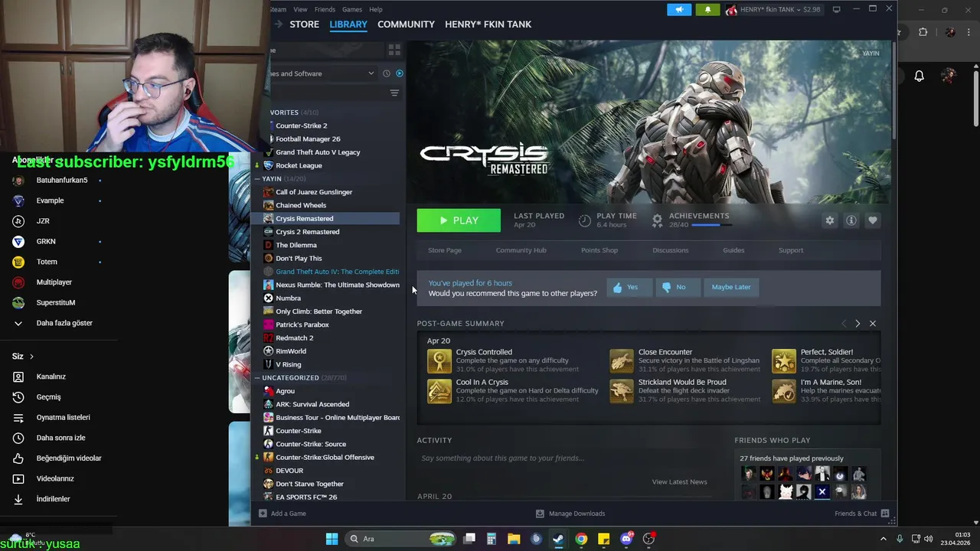Click Crysis Controlled achievement icon
This screenshot has width=980, height=551.
439,360
